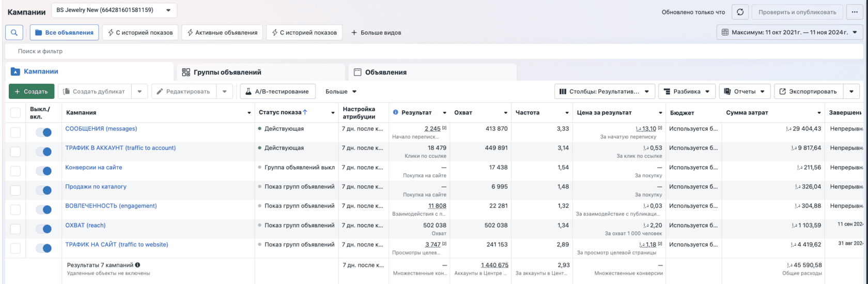Image resolution: width=868 pixels, height=284 pixels.
Task: Check the ВОВЛЕЧЕННОСТЬ row checkbox
Action: point(16,210)
